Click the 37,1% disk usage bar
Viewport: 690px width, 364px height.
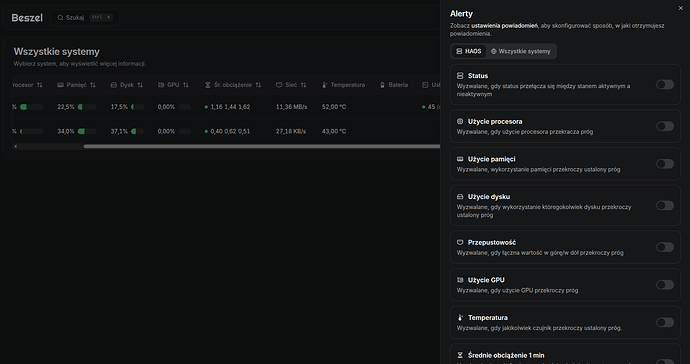137,131
